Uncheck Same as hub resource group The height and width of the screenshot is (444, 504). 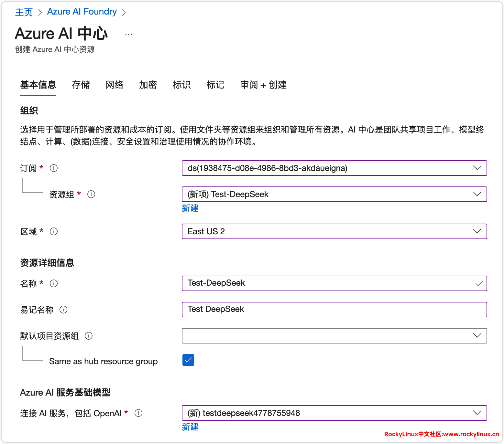tap(188, 360)
